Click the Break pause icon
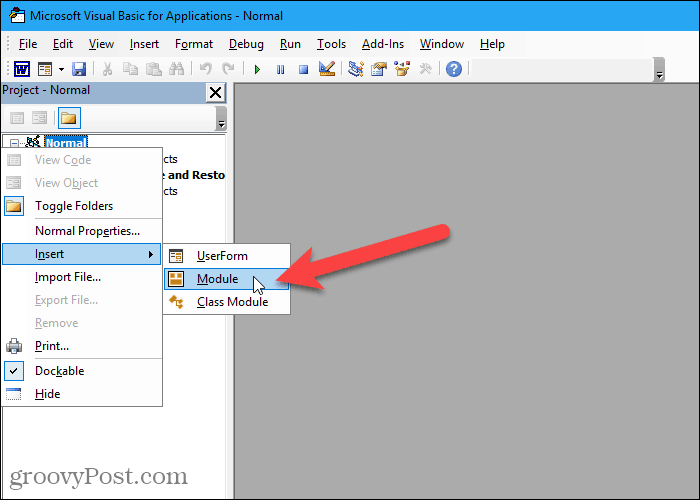The height and width of the screenshot is (500, 700). pos(280,70)
